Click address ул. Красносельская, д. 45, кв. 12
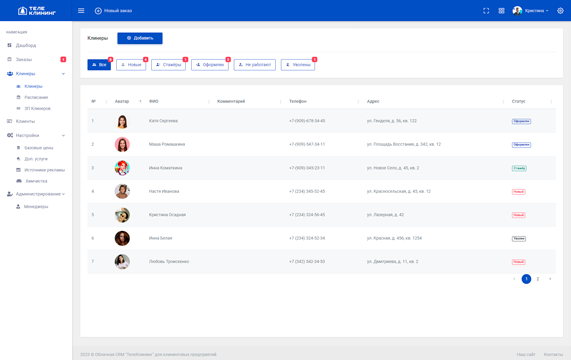 point(399,191)
